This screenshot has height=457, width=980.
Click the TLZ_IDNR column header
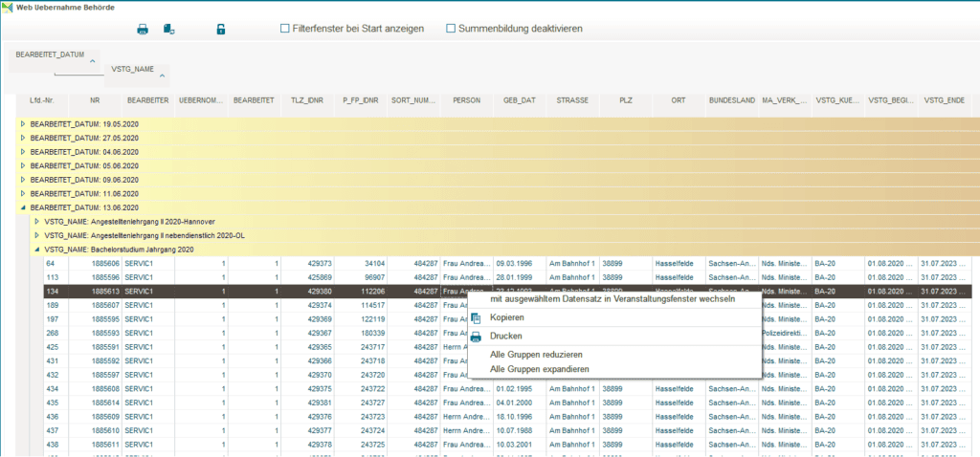(307, 100)
